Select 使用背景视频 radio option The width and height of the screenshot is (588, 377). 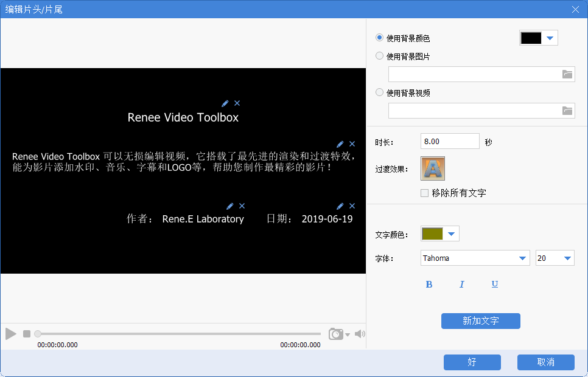coord(379,92)
